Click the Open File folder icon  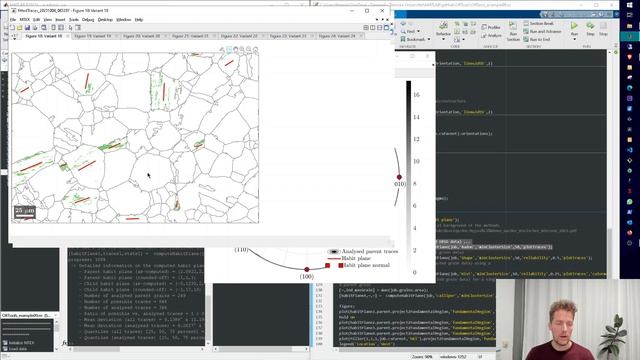(x=20, y=28)
